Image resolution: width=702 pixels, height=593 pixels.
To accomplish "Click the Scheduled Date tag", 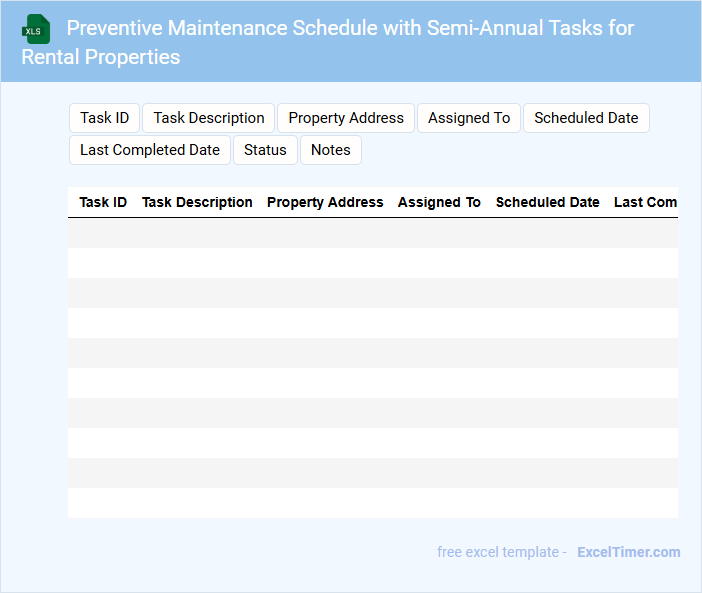I will (586, 118).
